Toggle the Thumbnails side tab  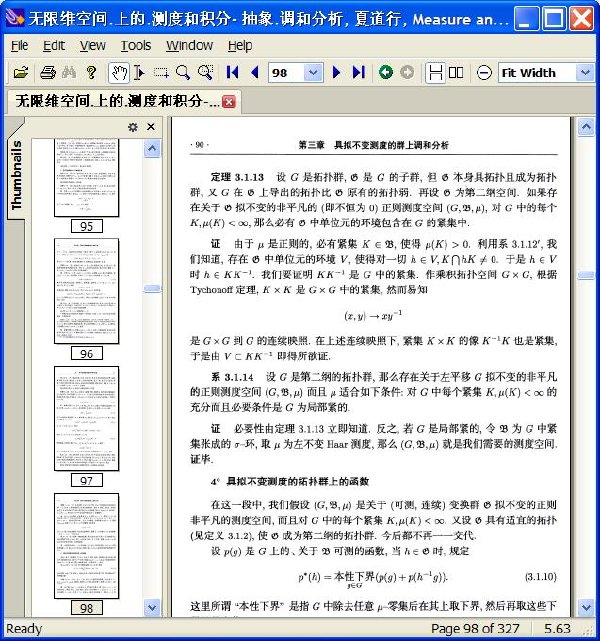(16, 175)
